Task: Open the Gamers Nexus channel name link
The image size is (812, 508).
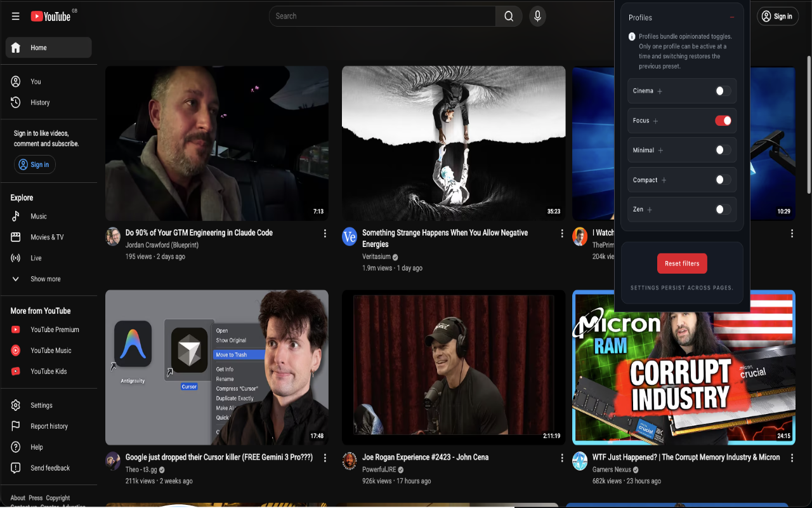Action: pyautogui.click(x=612, y=470)
